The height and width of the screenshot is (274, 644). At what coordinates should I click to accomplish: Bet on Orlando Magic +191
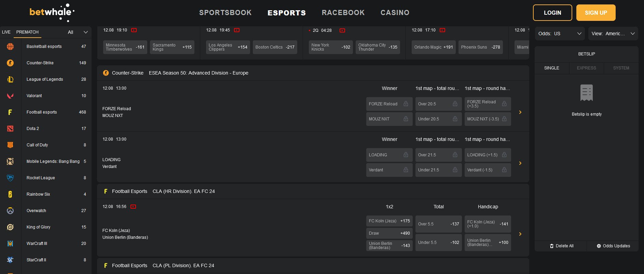(x=434, y=47)
